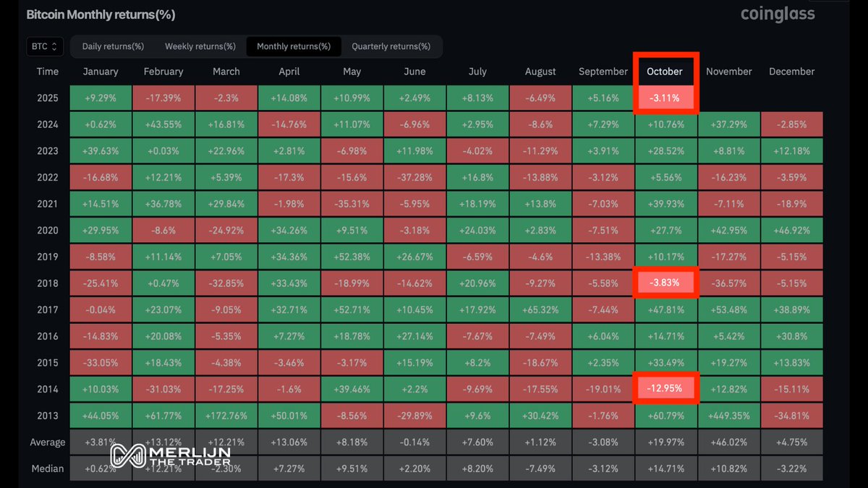868x488 pixels.
Task: Select the November 2013 +449.35% cell
Action: 728,415
